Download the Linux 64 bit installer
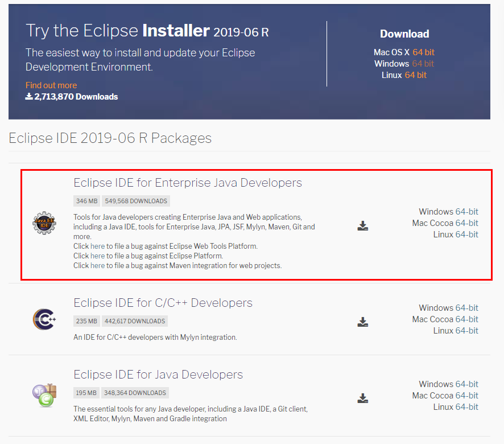Image resolution: width=504 pixels, height=444 pixels. click(416, 75)
